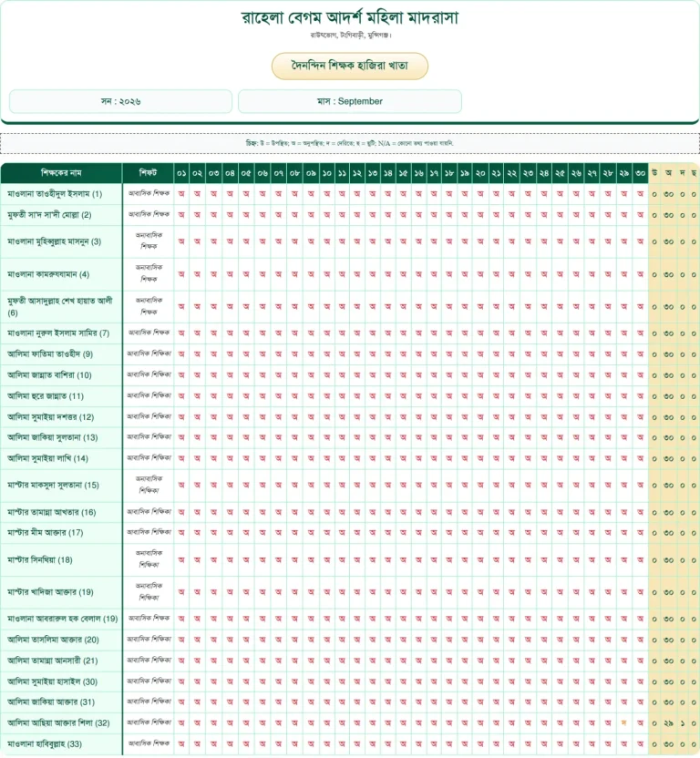Click the 'শিফট' column header
This screenshot has height=758, width=700.
pos(148,172)
